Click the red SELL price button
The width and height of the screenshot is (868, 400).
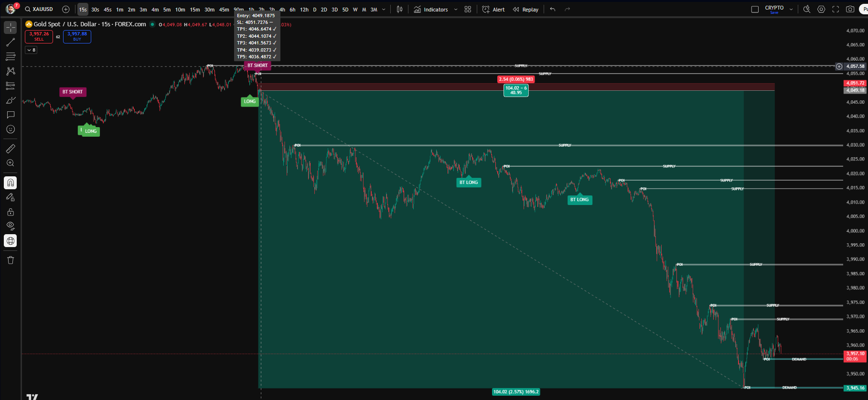(x=39, y=36)
